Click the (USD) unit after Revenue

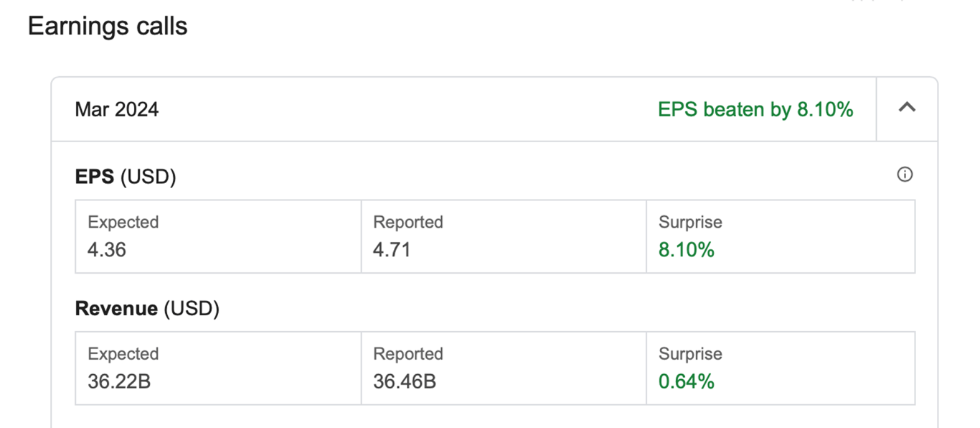(192, 309)
